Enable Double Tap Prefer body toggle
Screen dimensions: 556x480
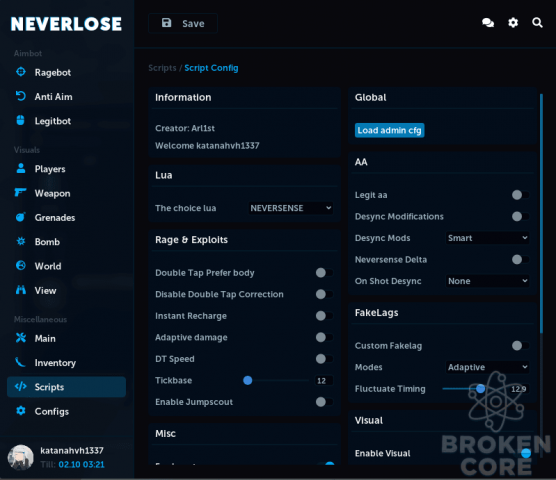click(324, 273)
